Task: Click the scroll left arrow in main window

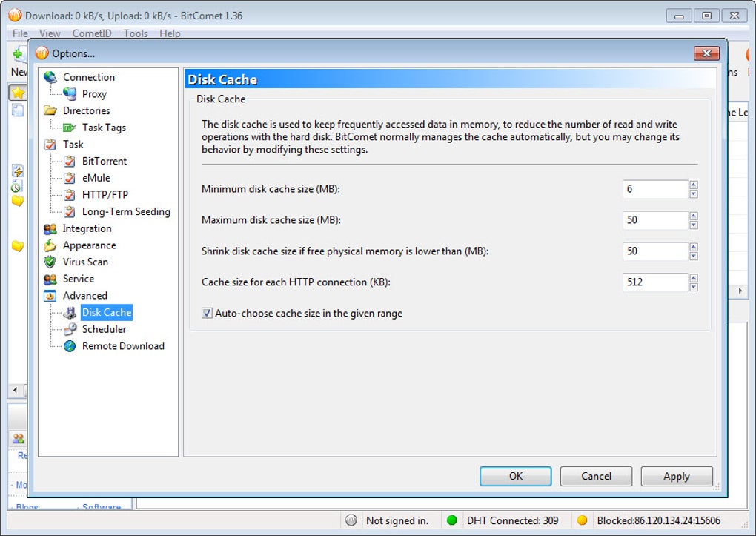Action: [15, 390]
